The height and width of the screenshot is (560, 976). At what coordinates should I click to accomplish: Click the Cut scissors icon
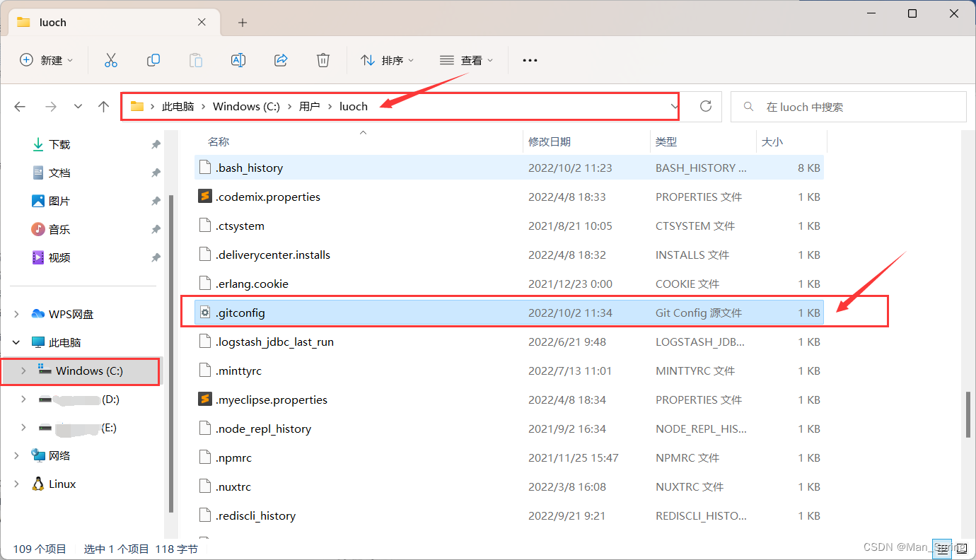[x=110, y=60]
